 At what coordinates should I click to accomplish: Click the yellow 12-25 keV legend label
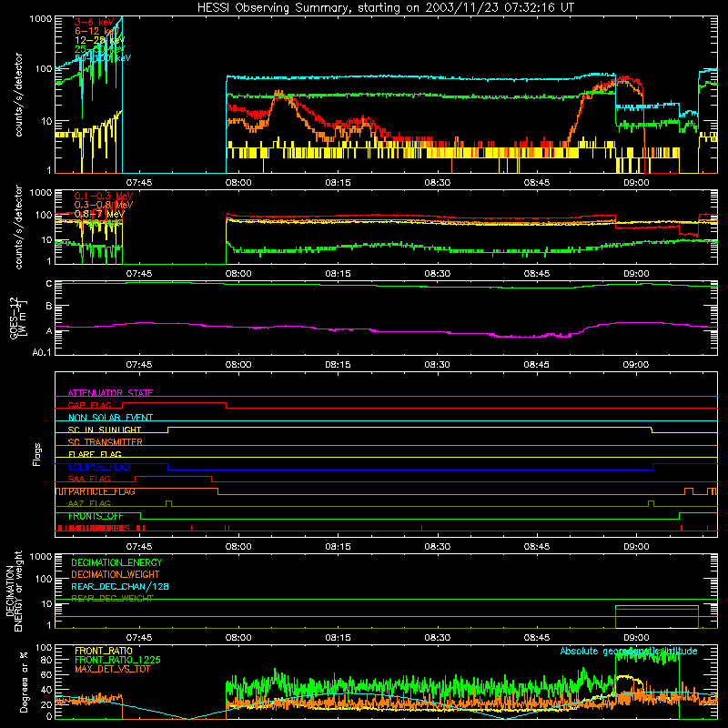pos(99,40)
